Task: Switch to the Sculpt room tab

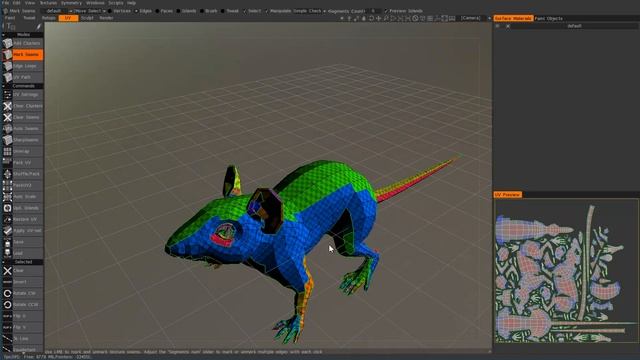Action: pos(87,18)
